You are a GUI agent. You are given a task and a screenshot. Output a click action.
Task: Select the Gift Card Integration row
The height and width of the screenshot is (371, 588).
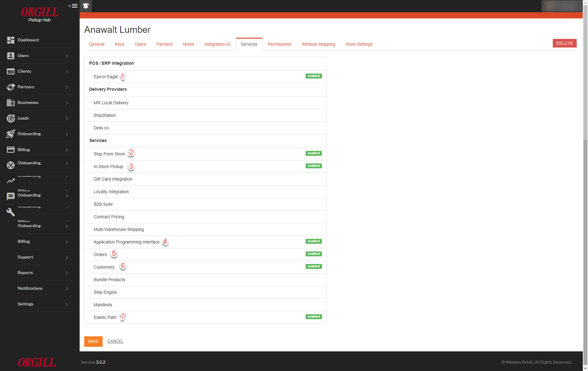pyautogui.click(x=205, y=179)
